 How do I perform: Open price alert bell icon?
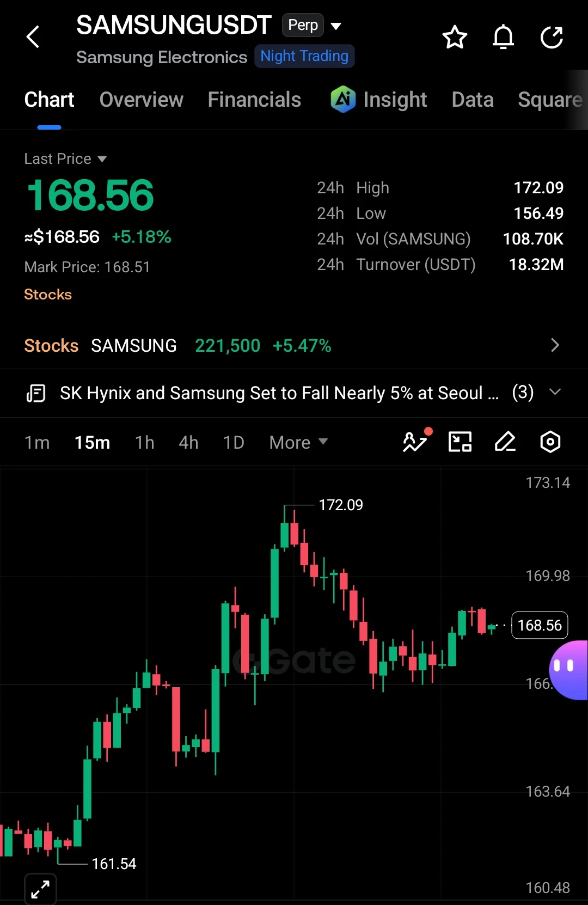click(x=503, y=37)
